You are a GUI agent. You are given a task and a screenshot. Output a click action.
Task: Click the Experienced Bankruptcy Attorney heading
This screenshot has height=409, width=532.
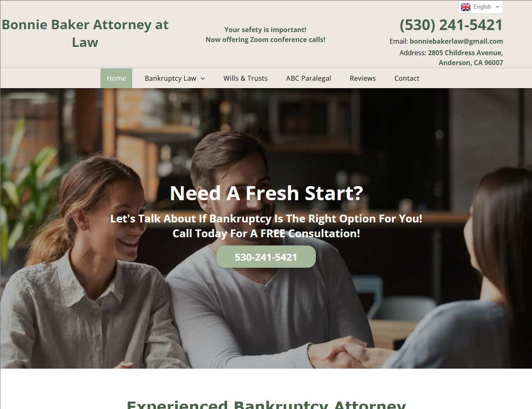266,404
